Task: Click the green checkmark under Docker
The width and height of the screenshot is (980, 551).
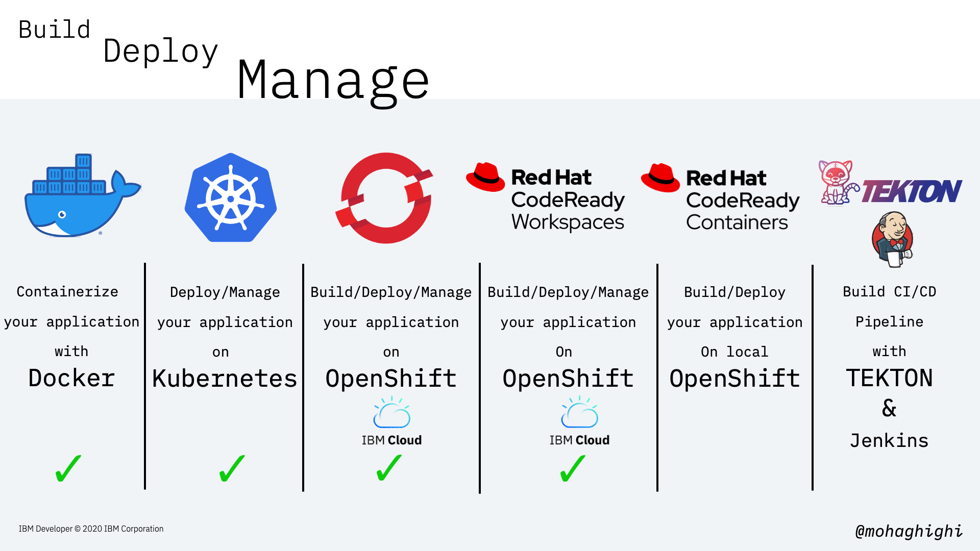Action: [68, 468]
